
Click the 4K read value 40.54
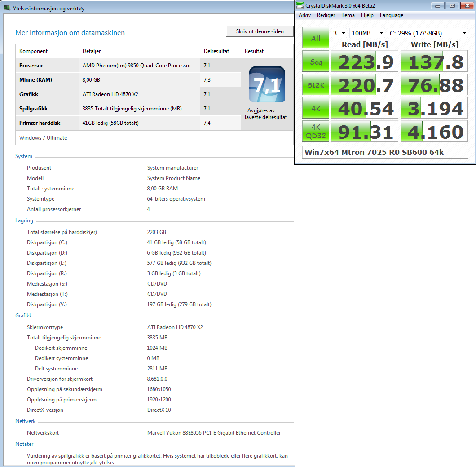(365, 108)
